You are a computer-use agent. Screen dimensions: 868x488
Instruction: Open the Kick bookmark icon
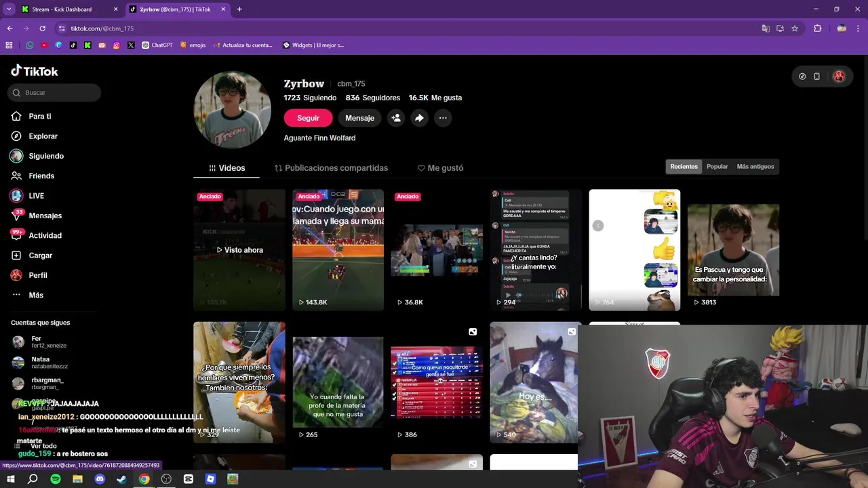pos(87,45)
